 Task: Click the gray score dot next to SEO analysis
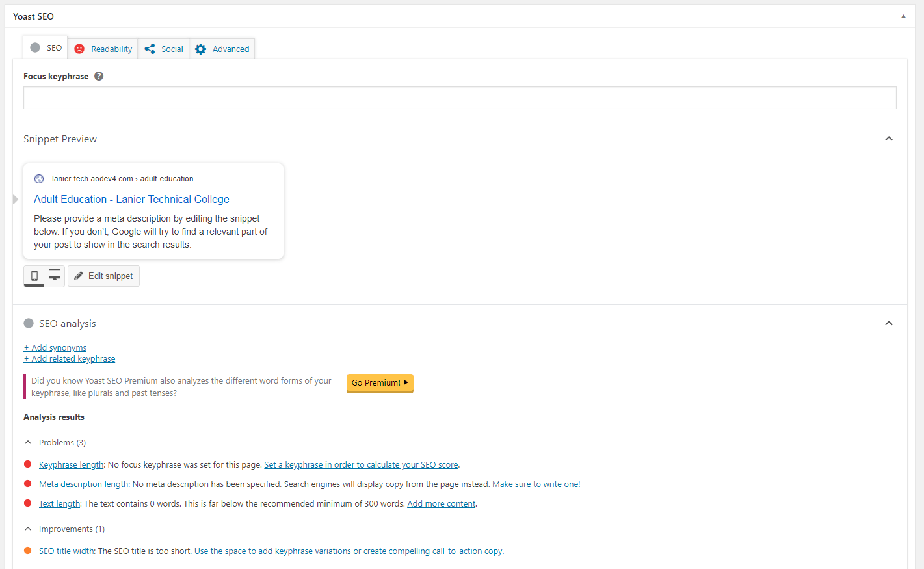pyautogui.click(x=29, y=323)
